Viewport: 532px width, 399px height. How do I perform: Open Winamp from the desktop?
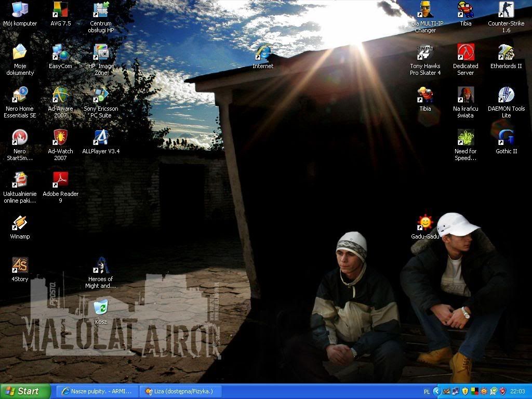pyautogui.click(x=20, y=223)
